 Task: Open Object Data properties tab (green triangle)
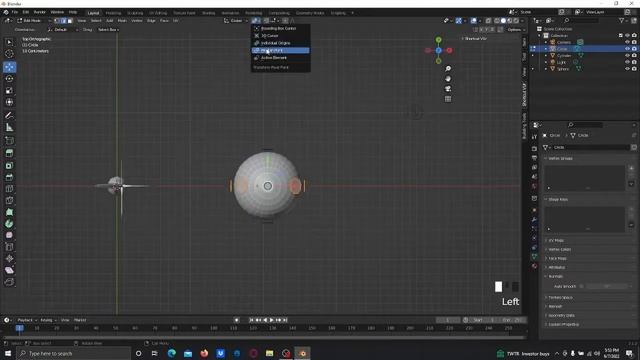click(534, 257)
